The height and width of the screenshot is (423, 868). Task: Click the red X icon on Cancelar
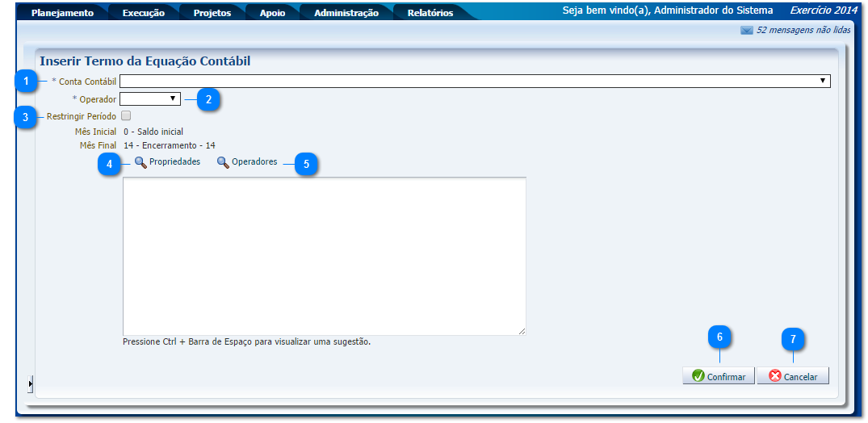pyautogui.click(x=774, y=376)
